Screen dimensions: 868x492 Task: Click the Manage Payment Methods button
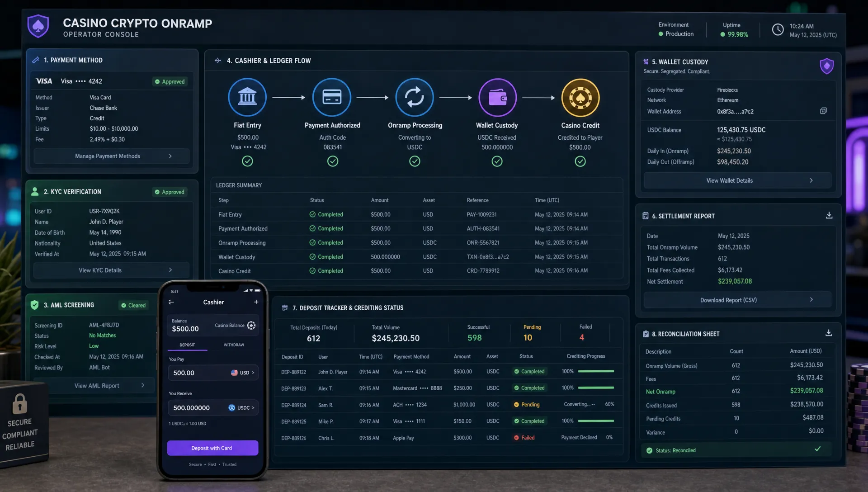pos(112,156)
